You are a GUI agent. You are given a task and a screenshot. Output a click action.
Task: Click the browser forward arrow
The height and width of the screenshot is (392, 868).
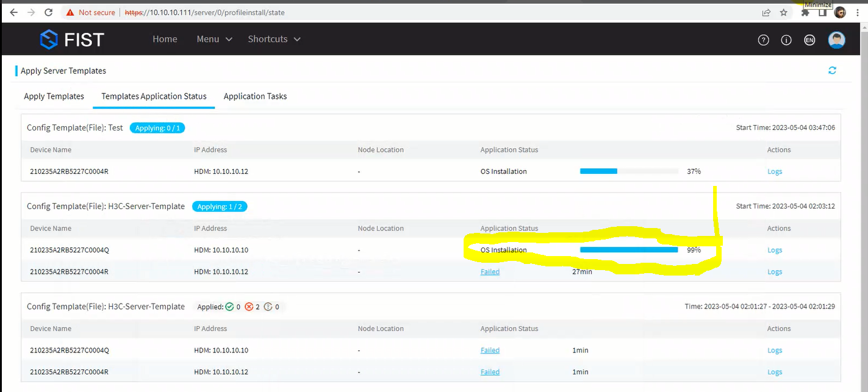click(31, 12)
